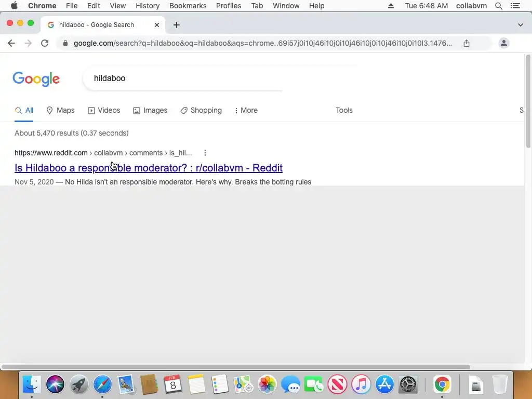Switch to the Maps results tab

[x=60, y=110]
